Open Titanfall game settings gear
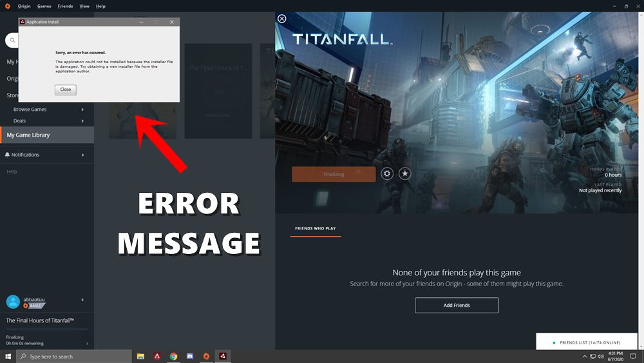This screenshot has height=363, width=644. [387, 174]
